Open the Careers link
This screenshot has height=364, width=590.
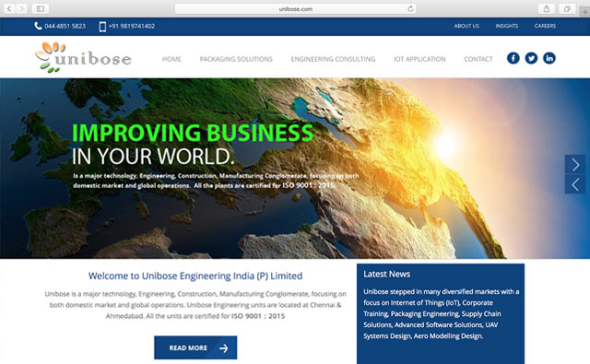pos(545,26)
